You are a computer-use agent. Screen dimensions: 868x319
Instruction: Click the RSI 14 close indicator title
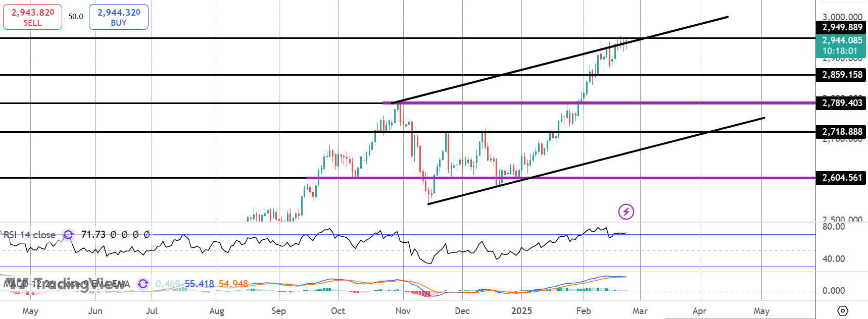coord(29,235)
